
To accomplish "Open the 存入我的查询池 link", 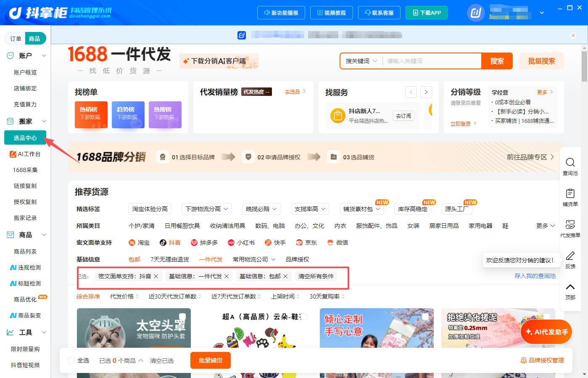I will (535, 276).
